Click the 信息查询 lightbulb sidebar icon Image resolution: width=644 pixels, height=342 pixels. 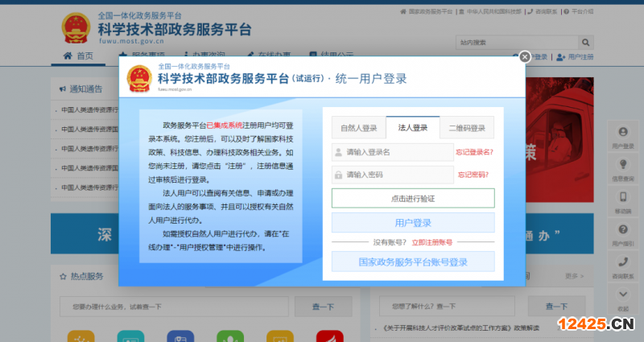623,165
